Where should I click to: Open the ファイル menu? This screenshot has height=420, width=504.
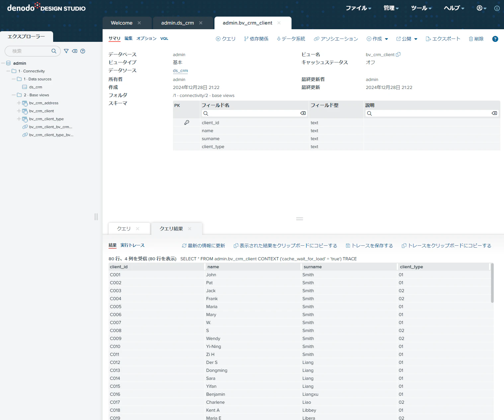(x=358, y=8)
